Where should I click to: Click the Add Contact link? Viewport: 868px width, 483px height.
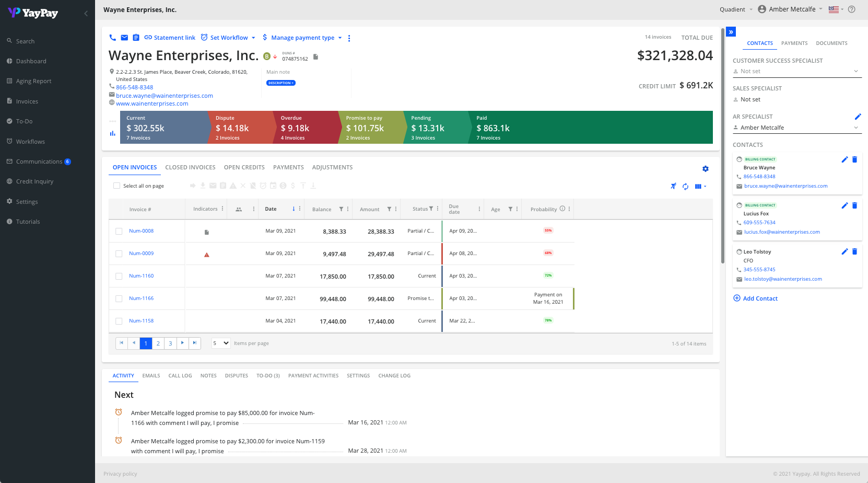click(760, 298)
